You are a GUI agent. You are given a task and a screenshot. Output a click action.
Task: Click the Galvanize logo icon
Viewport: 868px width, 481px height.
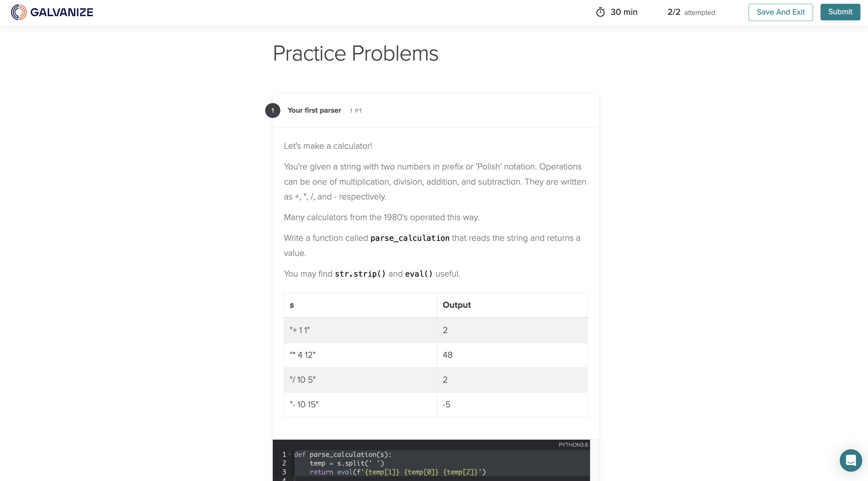(x=19, y=12)
